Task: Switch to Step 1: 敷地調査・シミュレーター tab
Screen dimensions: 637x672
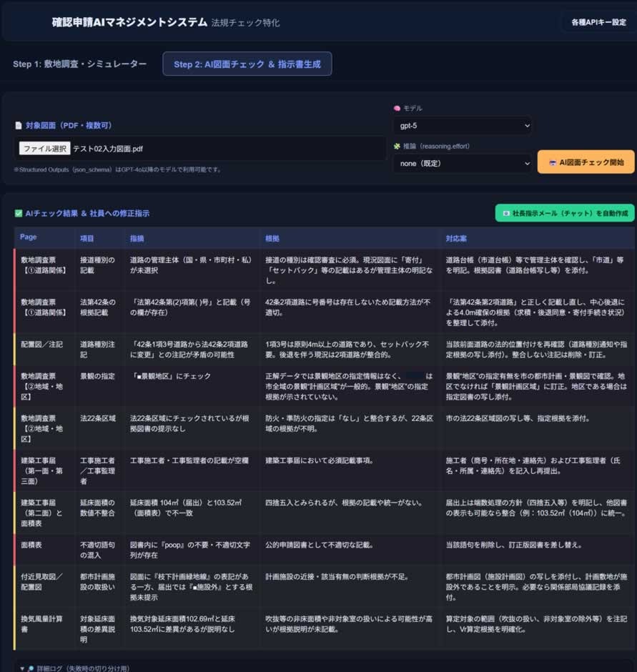Action: click(80, 64)
